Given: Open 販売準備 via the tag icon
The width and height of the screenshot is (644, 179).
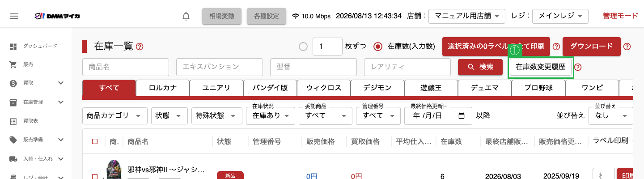Looking at the screenshot, I should [13, 140].
